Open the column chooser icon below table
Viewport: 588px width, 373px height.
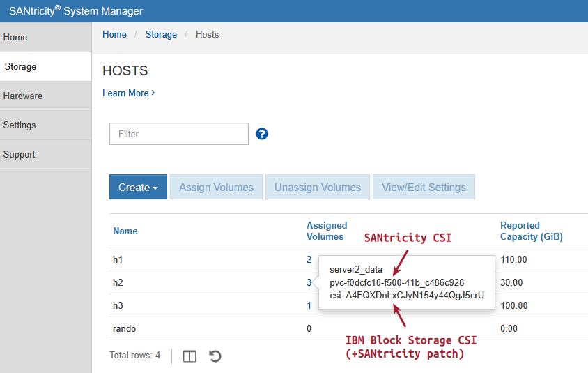[x=189, y=356]
